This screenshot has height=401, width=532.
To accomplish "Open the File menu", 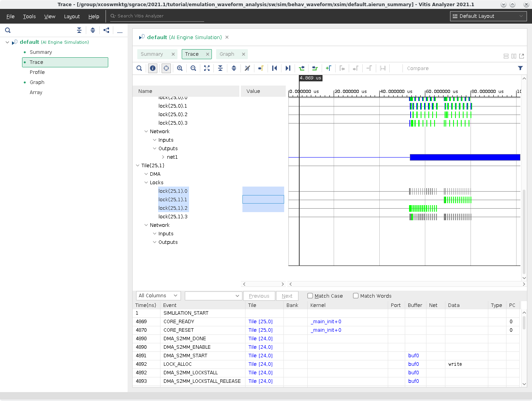I will click(10, 16).
